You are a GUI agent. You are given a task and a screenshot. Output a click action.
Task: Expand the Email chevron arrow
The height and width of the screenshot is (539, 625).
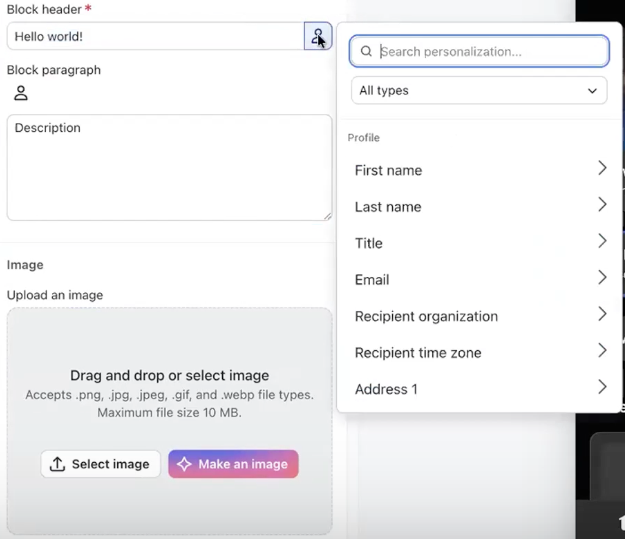click(602, 277)
